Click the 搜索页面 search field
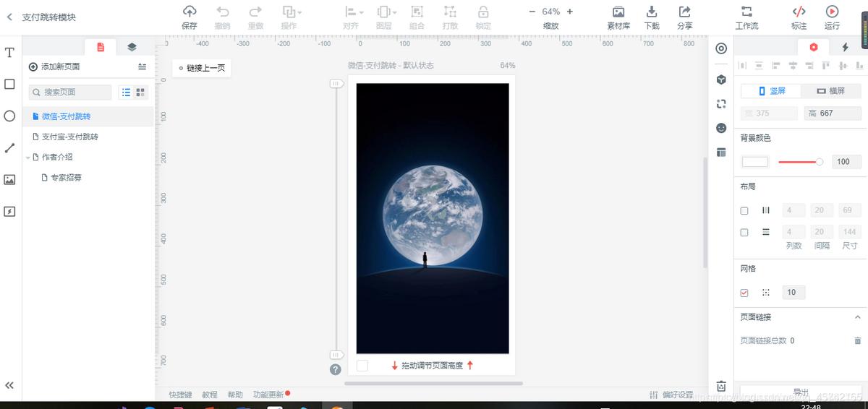Viewport: 868px width, 409px height. tap(70, 92)
